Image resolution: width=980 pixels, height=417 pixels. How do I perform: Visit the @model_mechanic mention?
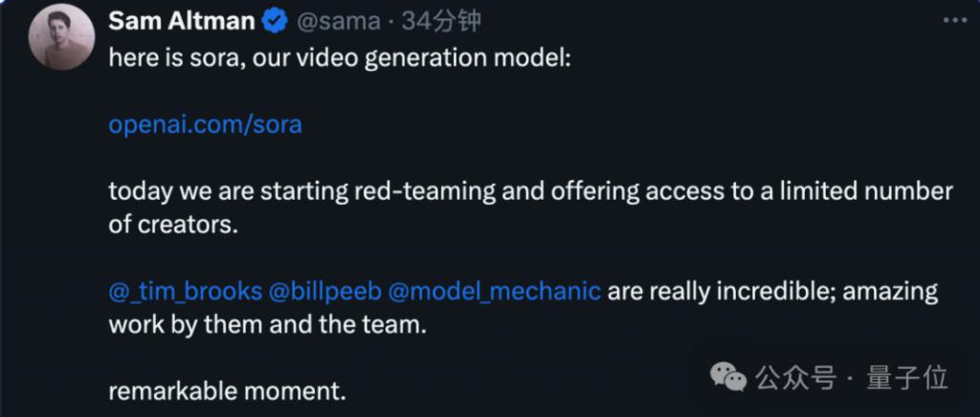[x=495, y=290]
